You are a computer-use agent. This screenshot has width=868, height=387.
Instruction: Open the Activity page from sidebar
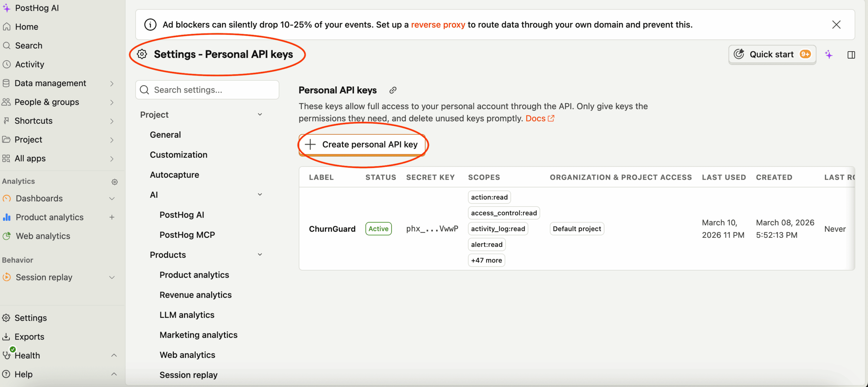coord(29,64)
